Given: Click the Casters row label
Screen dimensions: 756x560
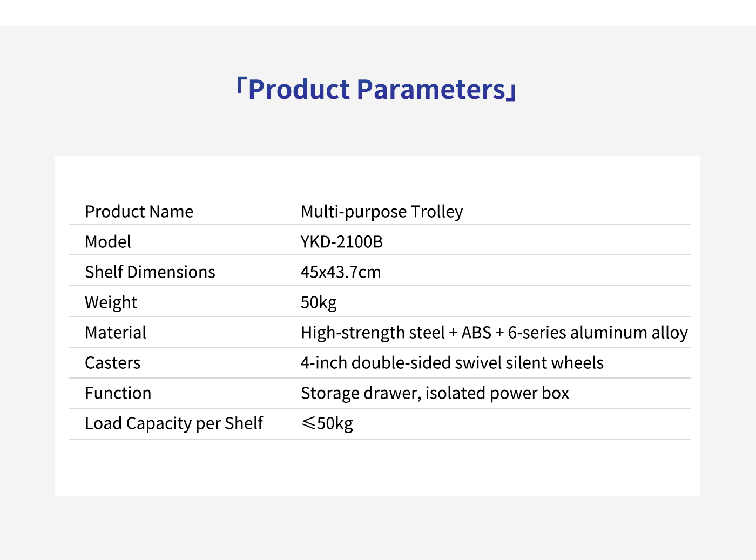Looking at the screenshot, I should pos(112,363).
